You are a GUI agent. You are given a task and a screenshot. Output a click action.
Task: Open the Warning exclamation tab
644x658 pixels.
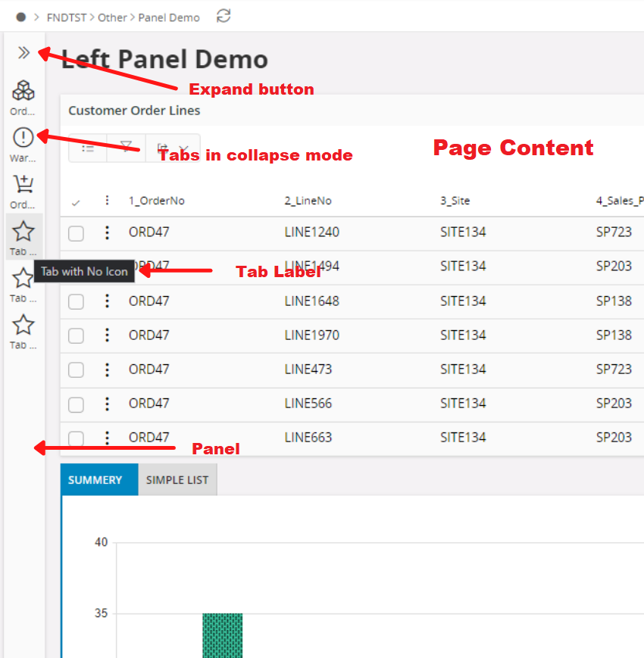point(23,138)
